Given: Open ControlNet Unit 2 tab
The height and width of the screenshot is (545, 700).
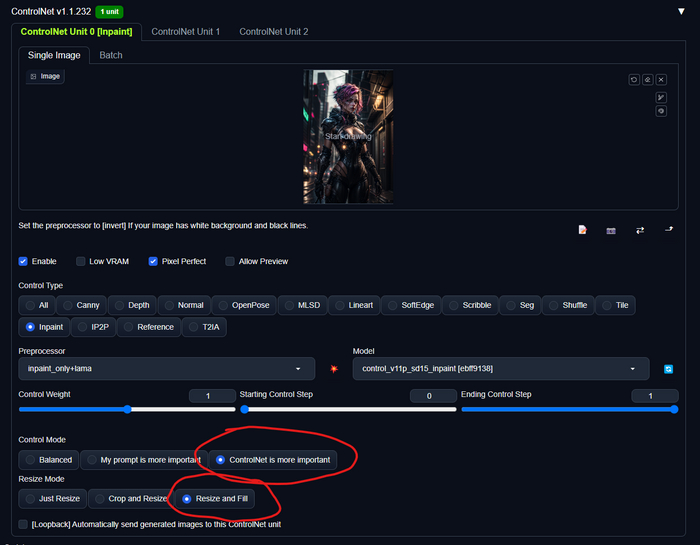Looking at the screenshot, I should click(274, 32).
